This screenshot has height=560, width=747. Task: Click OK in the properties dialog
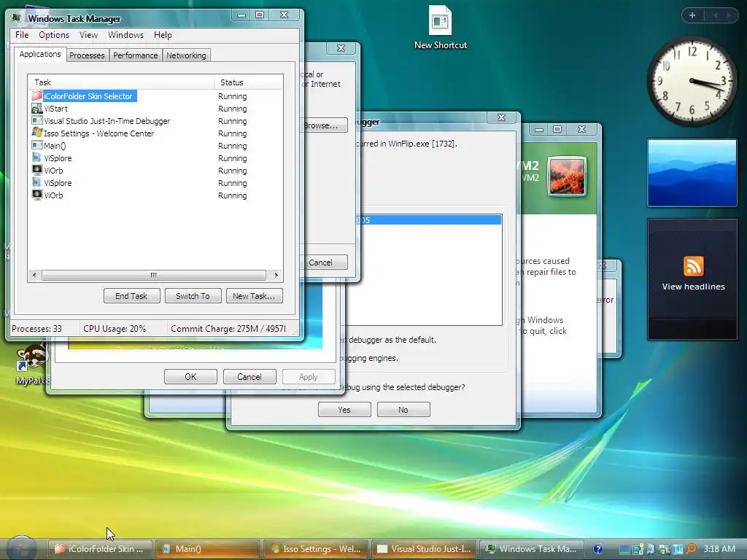(x=190, y=377)
